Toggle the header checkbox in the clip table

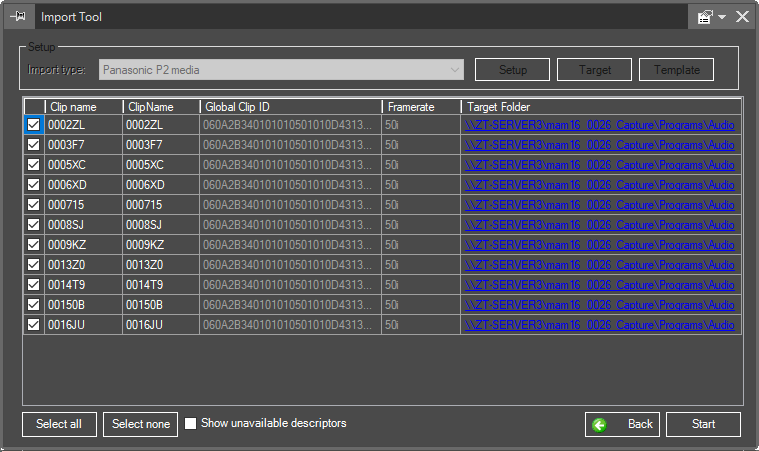[x=34, y=106]
